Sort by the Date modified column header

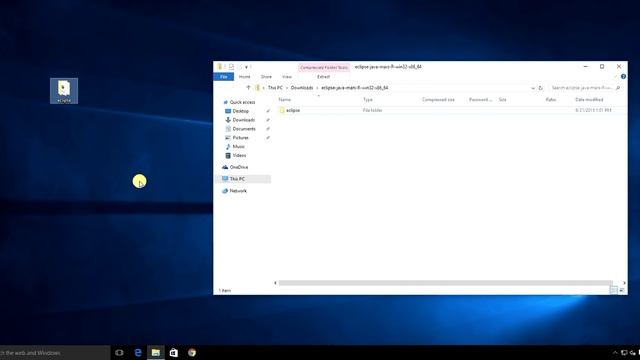click(x=589, y=100)
